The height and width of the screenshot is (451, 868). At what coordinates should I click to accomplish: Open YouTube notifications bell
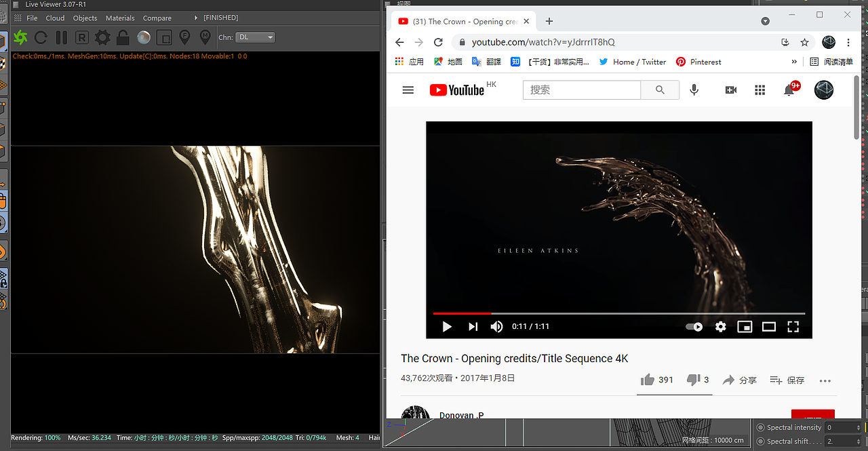tap(789, 90)
